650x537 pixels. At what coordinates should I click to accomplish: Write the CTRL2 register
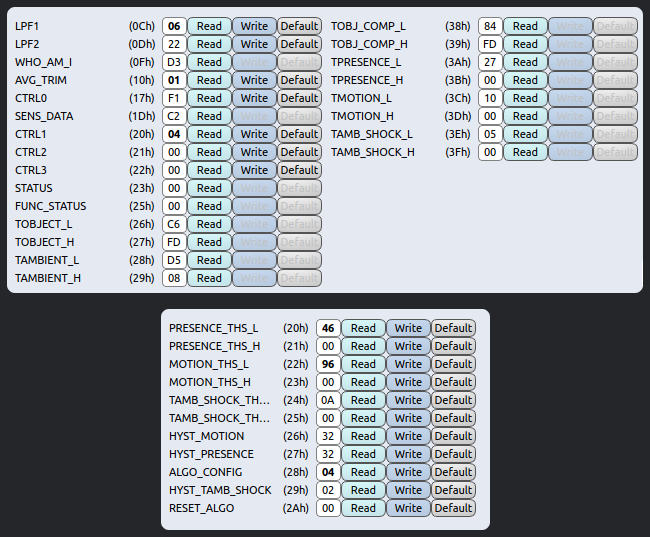[254, 152]
